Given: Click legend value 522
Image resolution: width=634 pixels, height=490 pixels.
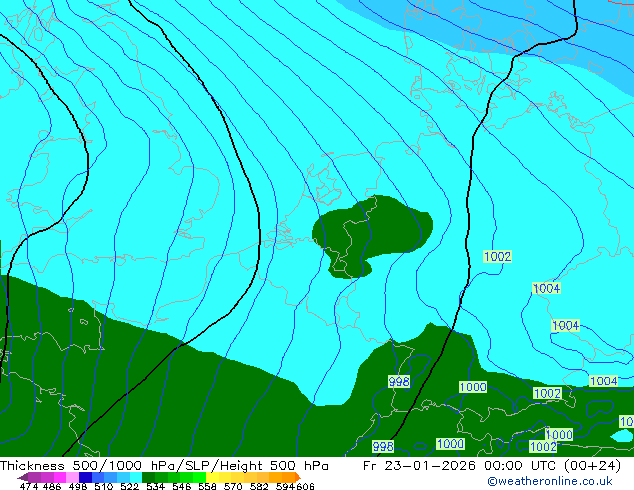Looking at the screenshot, I should 129,486.
